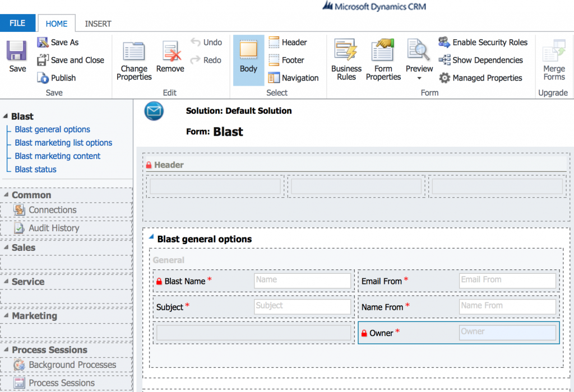Click the Connections navigation icon
Image resolution: width=574 pixels, height=392 pixels.
20,210
